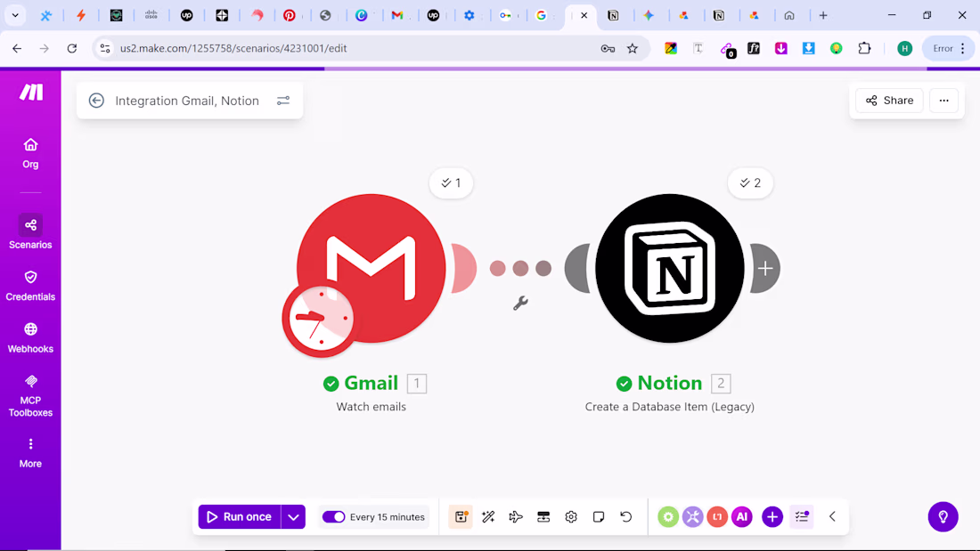View Gmail operation bubble 1
The image size is (980, 551).
[x=452, y=183]
